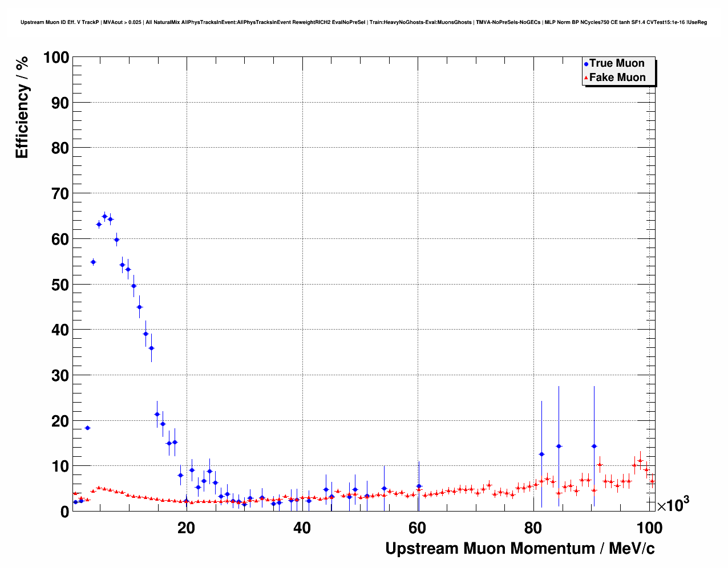Select blue point at 60 on x-axis
The height and width of the screenshot is (568, 728).
click(x=419, y=486)
